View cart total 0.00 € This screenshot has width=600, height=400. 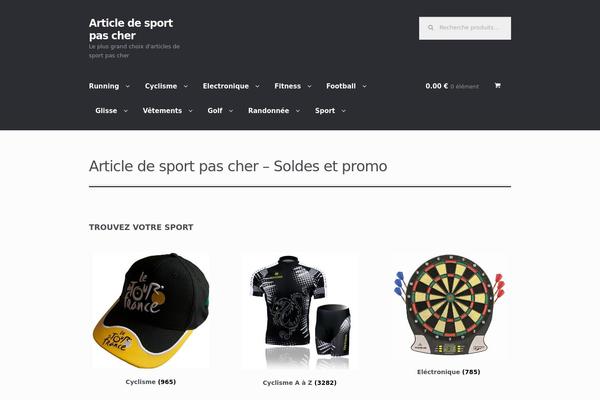436,86
